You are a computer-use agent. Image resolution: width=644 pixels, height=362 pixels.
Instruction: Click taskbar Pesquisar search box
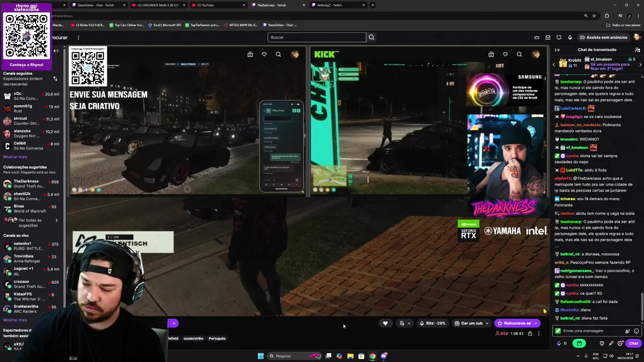click(294, 356)
